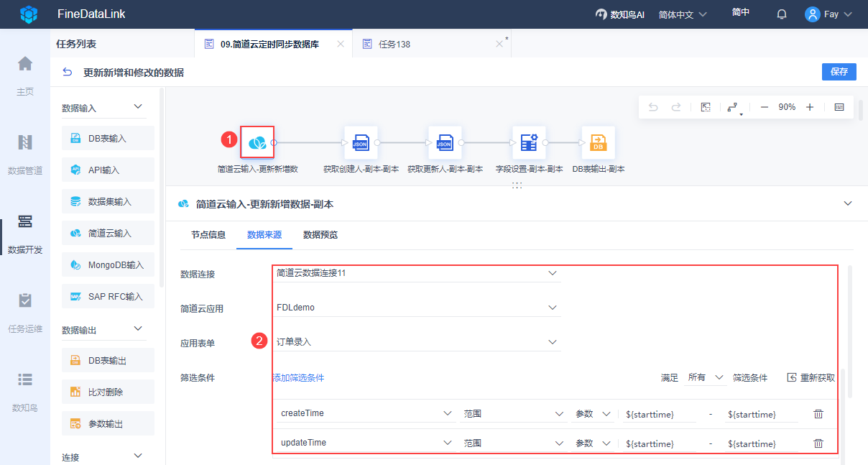Open the 应用表单 dropdown showing 订单录入
The width and height of the screenshot is (868, 465).
417,342
